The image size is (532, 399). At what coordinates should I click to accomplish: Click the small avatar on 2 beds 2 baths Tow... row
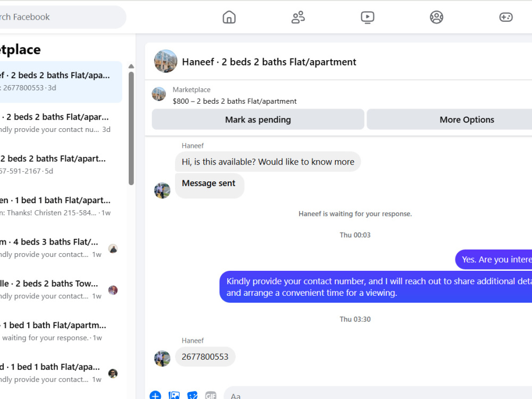[113, 290]
